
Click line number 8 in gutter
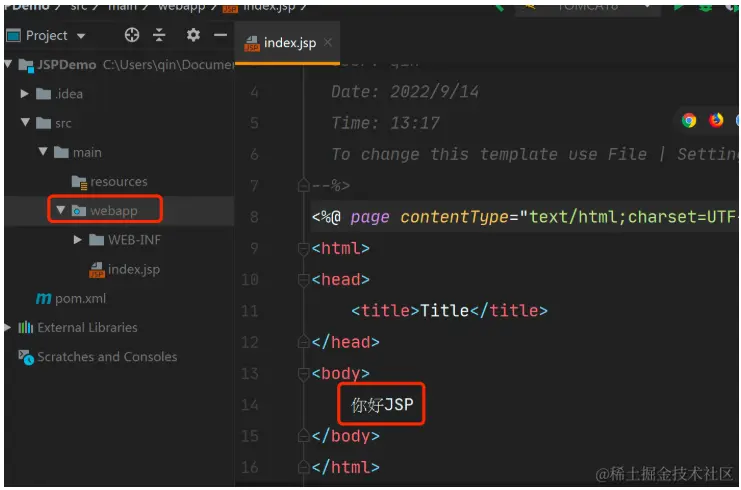254,217
